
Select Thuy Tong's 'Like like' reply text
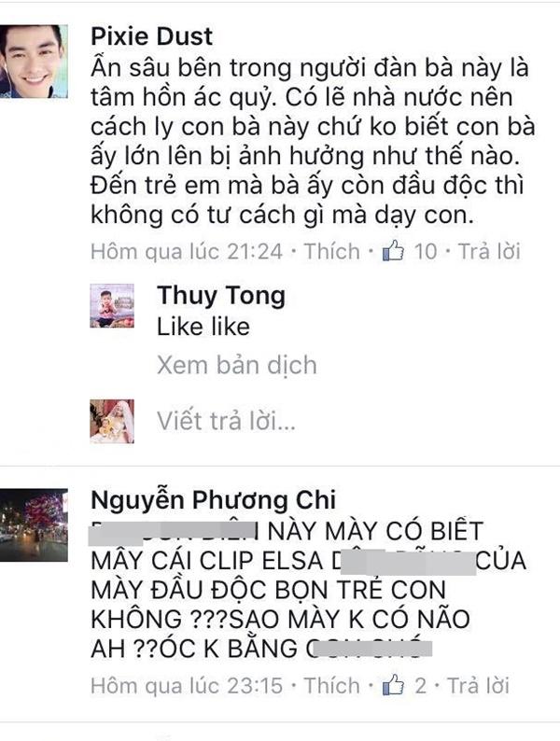click(x=203, y=327)
